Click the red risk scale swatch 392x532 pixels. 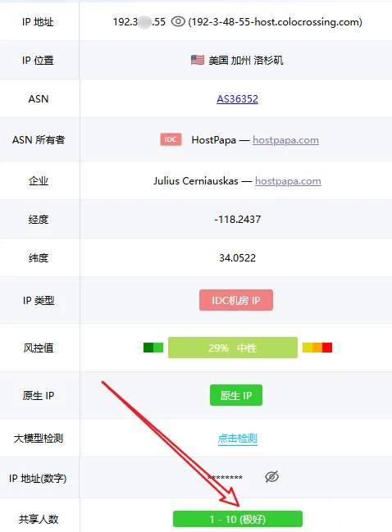(x=327, y=348)
